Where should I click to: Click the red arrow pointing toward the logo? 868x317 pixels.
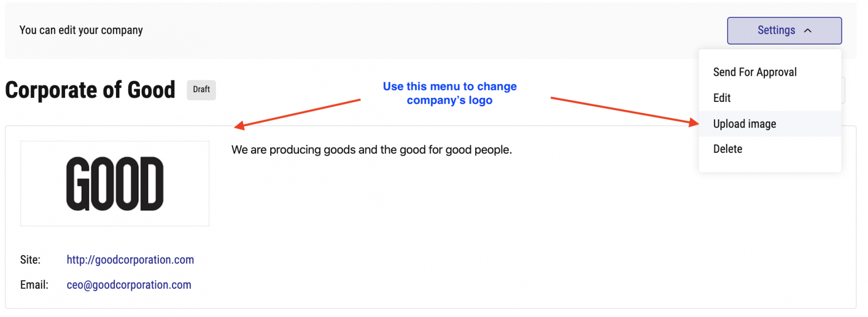click(297, 114)
